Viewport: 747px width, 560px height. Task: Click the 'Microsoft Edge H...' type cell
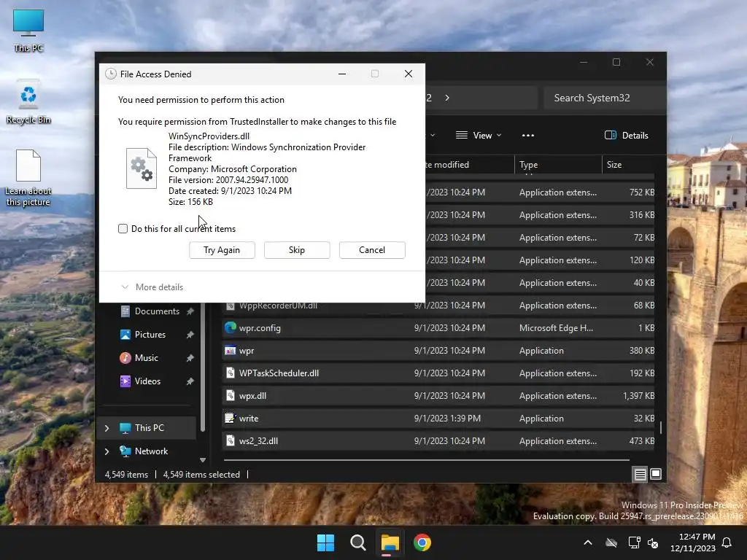(556, 328)
